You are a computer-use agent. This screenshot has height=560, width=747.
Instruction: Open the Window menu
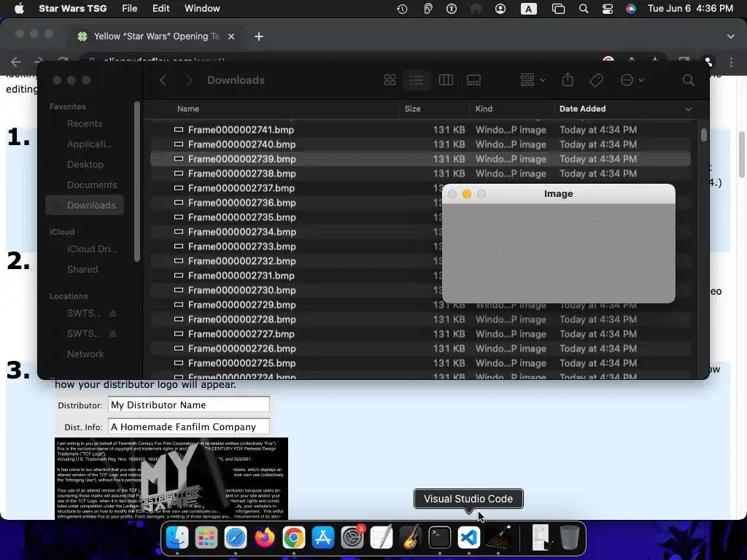[202, 9]
